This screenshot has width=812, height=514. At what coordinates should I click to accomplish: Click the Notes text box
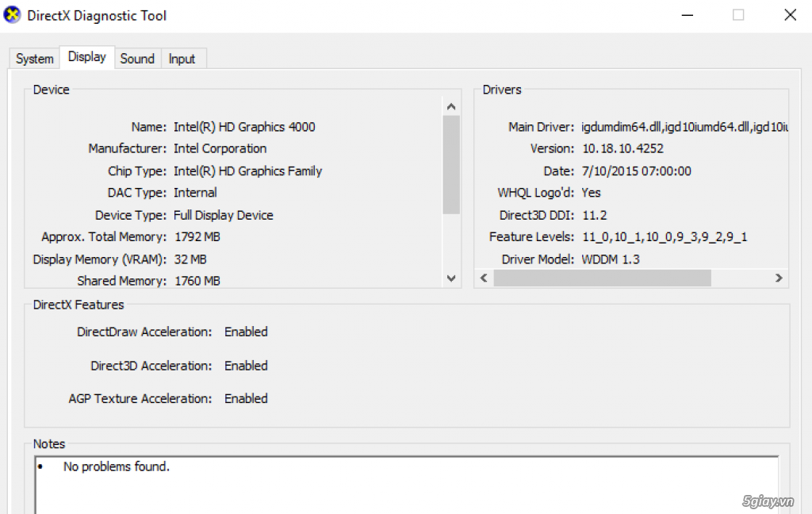click(407, 485)
